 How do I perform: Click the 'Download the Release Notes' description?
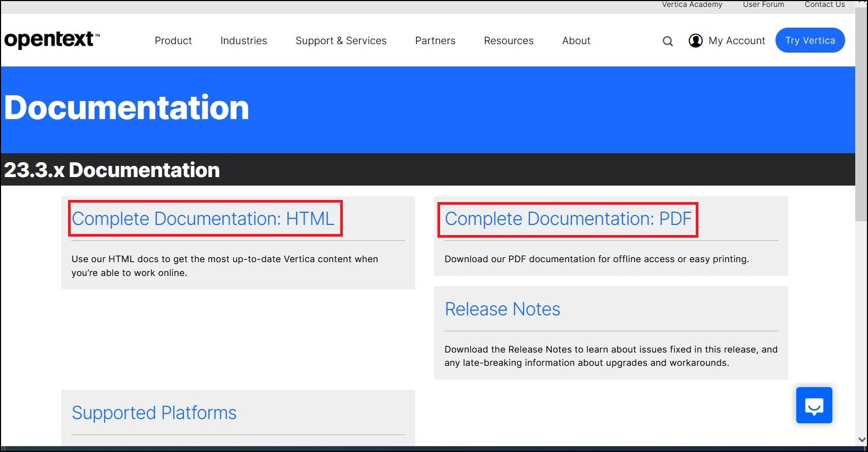point(611,356)
